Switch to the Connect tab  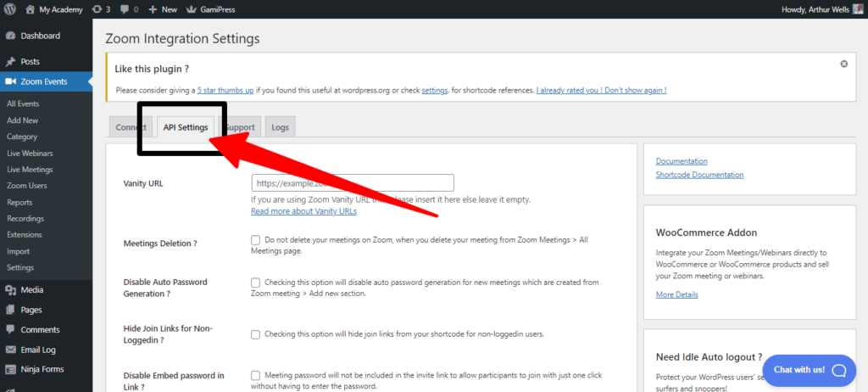[131, 127]
